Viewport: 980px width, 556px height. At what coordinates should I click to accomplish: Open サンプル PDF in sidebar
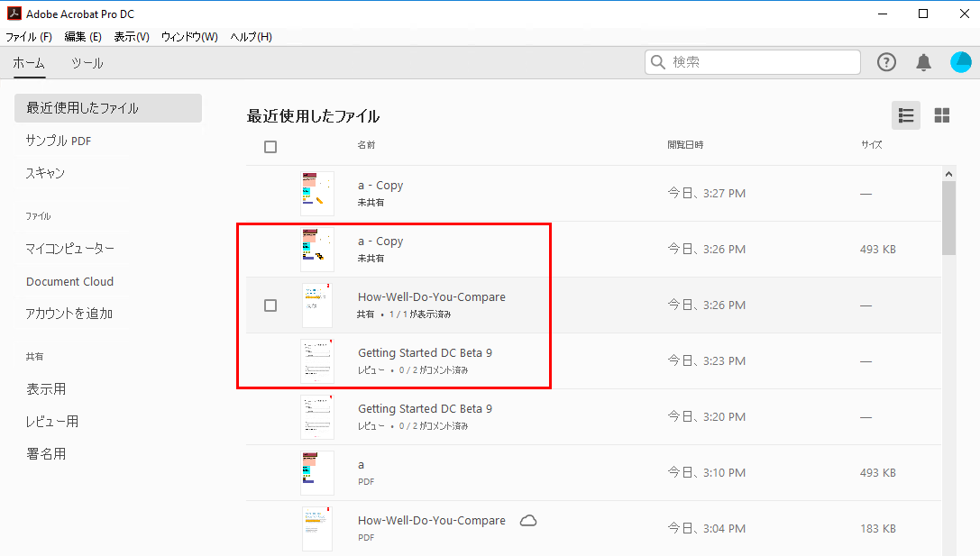click(58, 141)
